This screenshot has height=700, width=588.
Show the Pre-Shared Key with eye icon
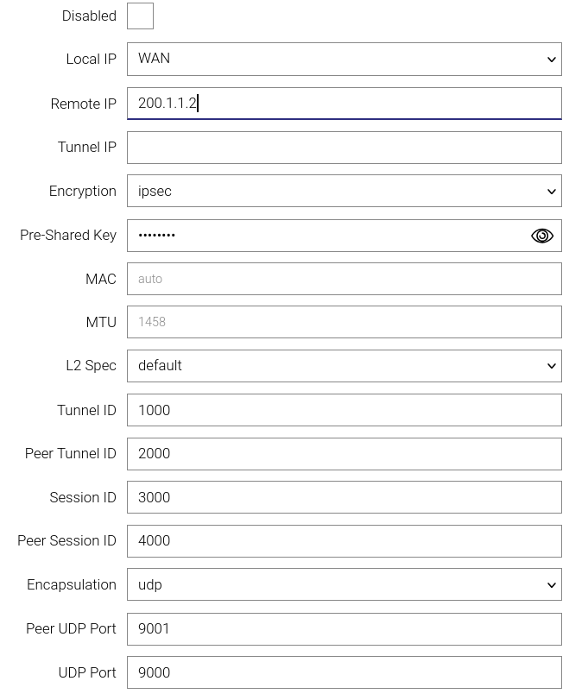pyautogui.click(x=541, y=236)
